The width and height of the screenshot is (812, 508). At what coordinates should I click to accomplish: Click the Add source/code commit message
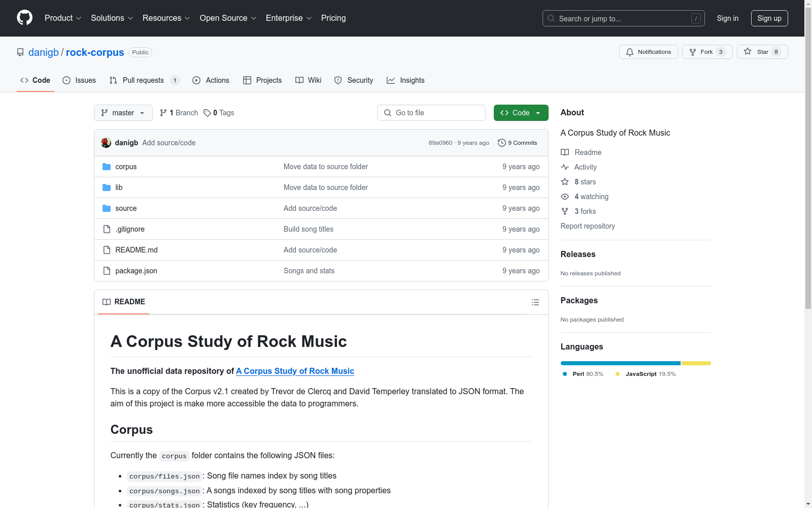(169, 143)
